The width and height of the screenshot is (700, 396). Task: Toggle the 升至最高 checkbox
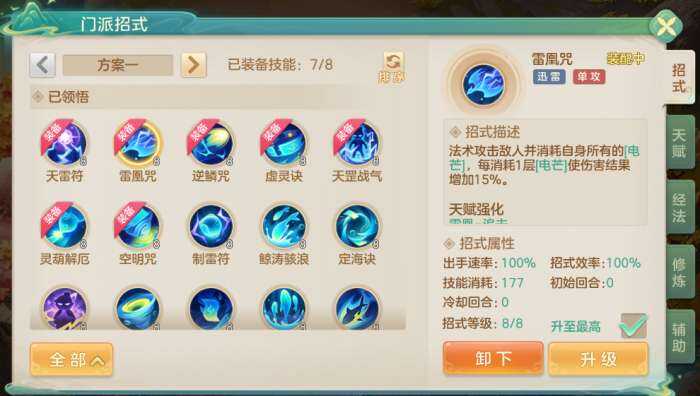click(633, 326)
